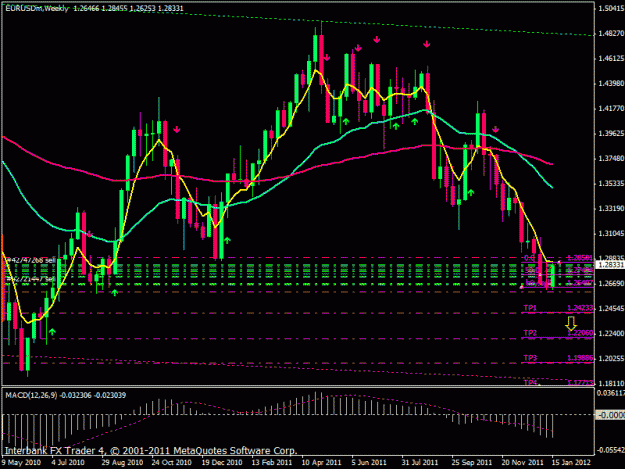Click the '4 Jul 2010' date label

[68, 463]
